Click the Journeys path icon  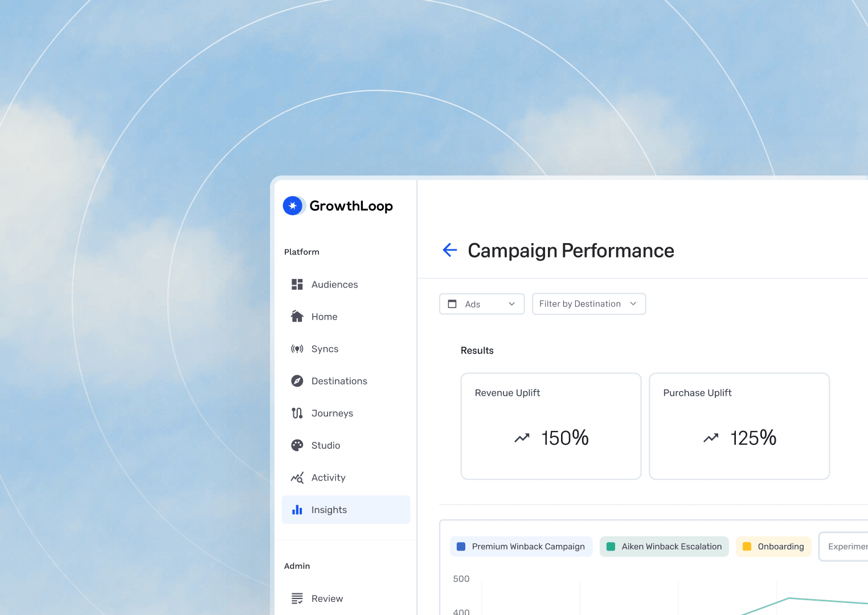click(x=297, y=413)
